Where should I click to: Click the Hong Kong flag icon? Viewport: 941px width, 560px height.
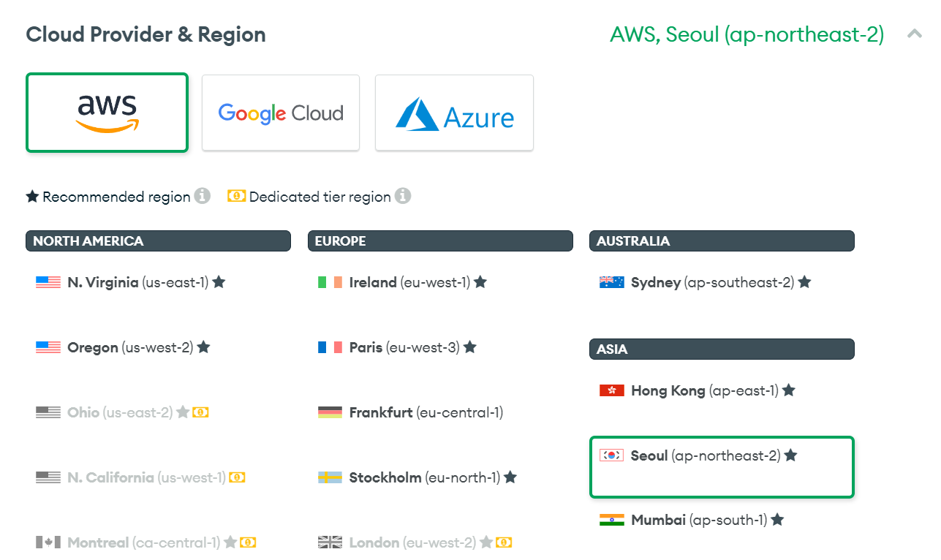612,390
